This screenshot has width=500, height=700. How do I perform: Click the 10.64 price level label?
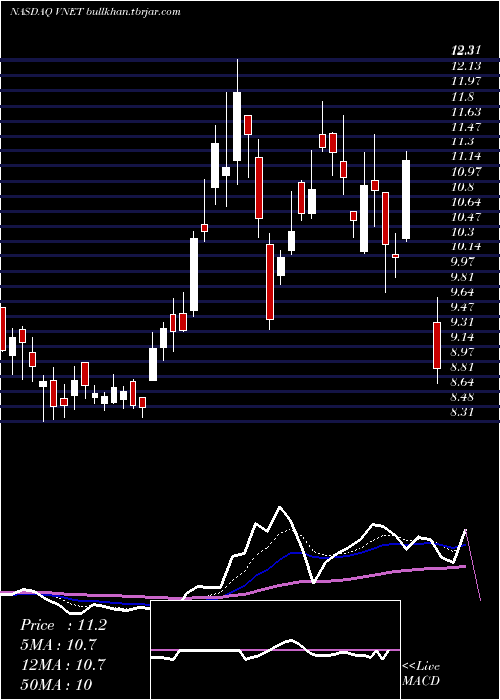(x=466, y=202)
